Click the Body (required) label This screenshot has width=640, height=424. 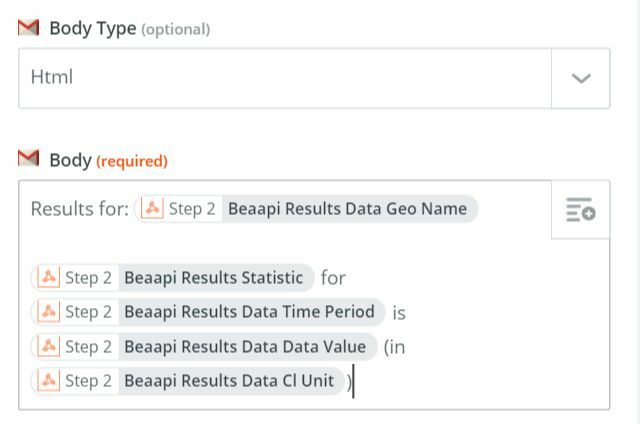coord(109,160)
